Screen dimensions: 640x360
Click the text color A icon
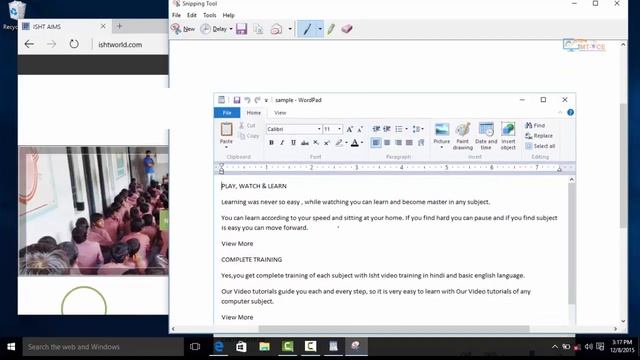[355, 142]
